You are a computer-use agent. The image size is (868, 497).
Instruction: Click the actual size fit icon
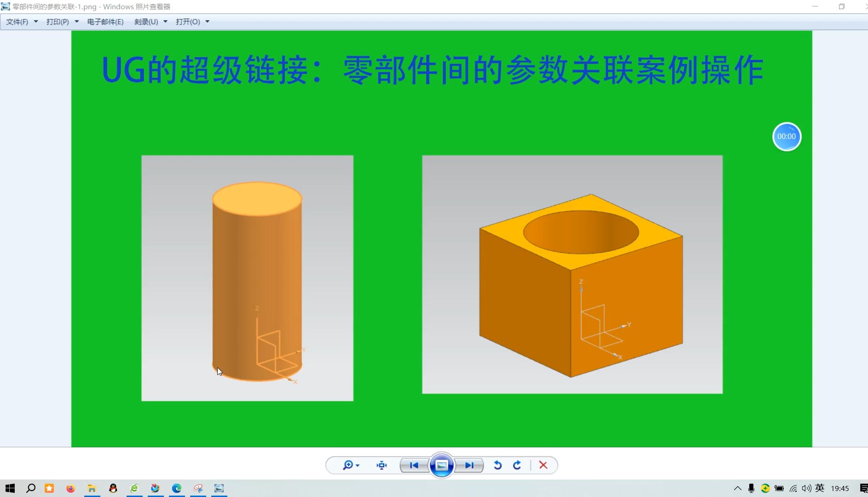pos(382,465)
